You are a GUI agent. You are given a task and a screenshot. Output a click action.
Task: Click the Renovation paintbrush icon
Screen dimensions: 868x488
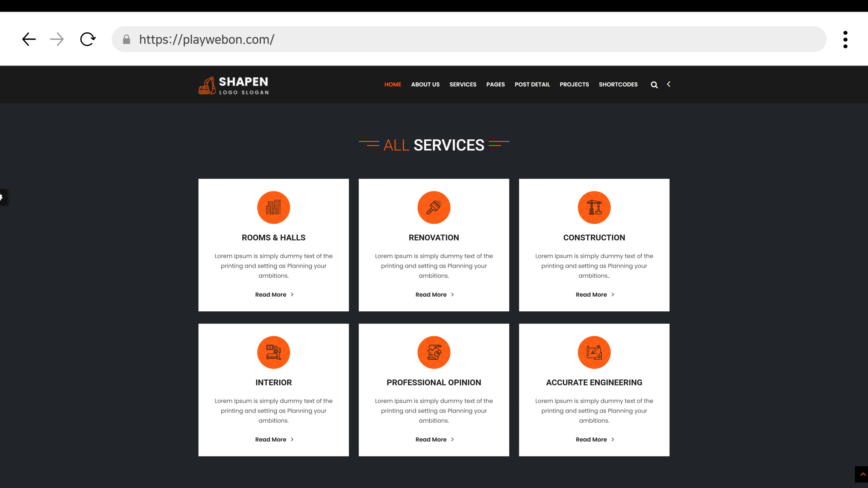tap(434, 208)
